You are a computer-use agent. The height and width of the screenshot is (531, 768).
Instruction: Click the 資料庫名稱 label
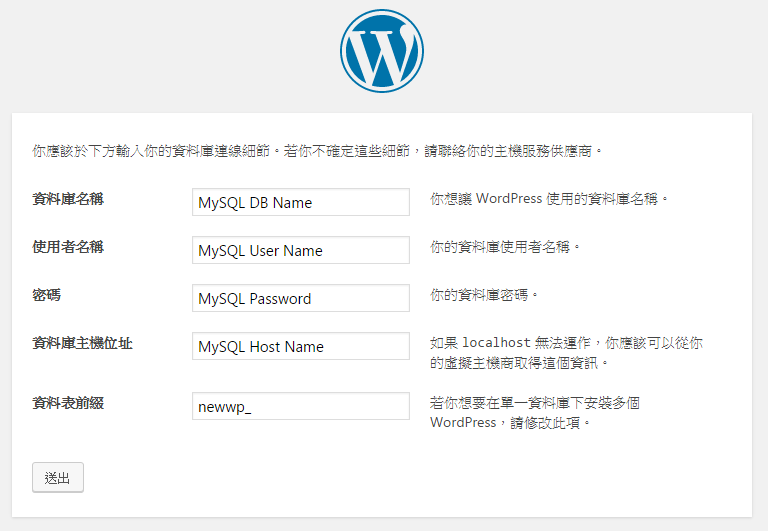(x=68, y=199)
